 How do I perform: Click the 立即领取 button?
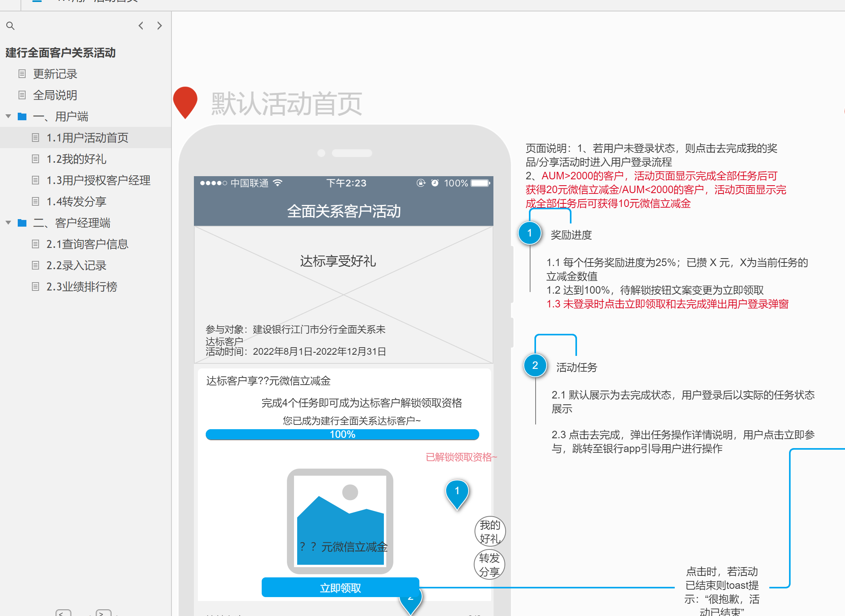click(341, 588)
